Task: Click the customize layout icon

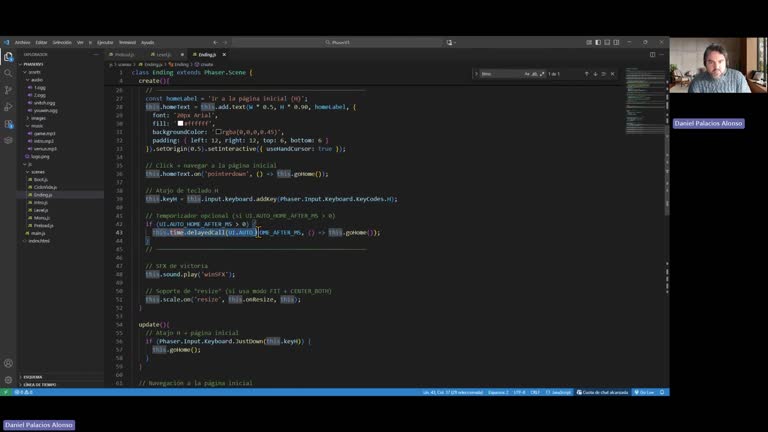Action: pyautogui.click(x=589, y=43)
